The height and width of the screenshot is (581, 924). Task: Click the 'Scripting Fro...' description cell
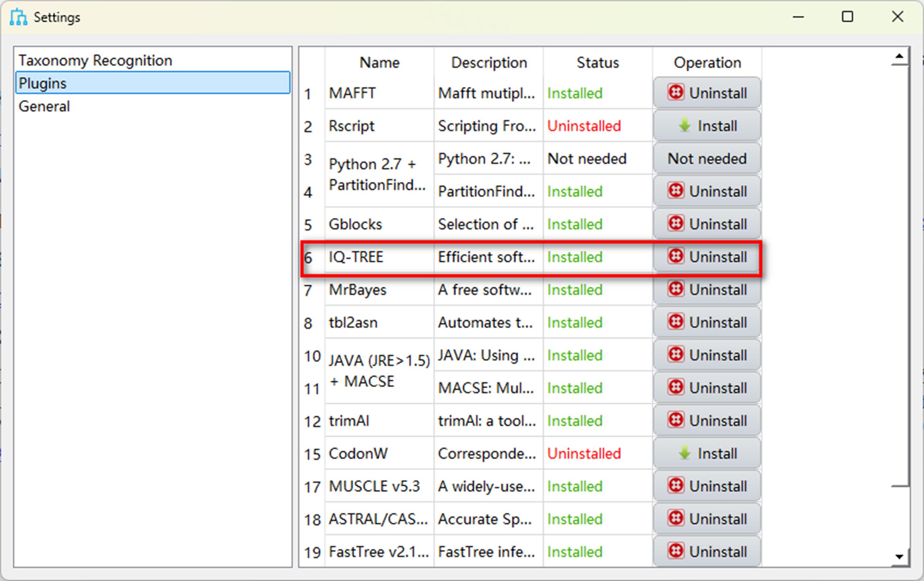(x=489, y=125)
